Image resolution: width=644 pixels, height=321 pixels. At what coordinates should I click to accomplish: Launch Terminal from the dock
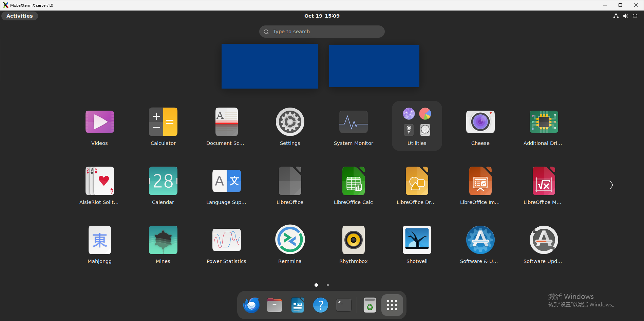344,305
